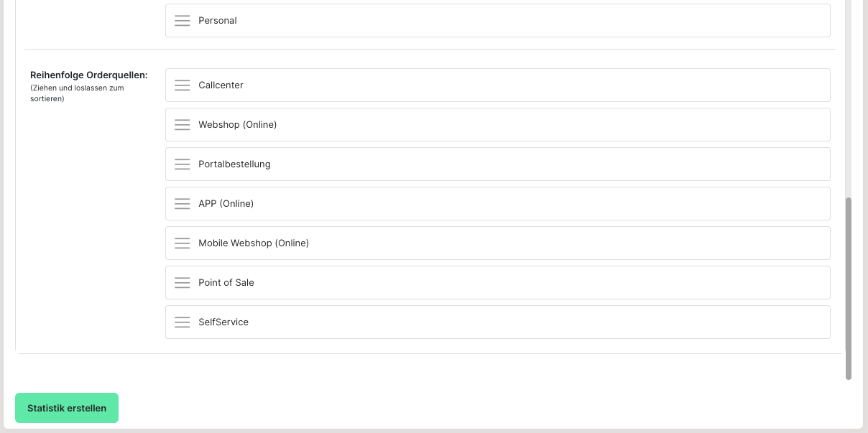Select the Webshop (Online) list row
The image size is (868, 433).
click(x=497, y=125)
